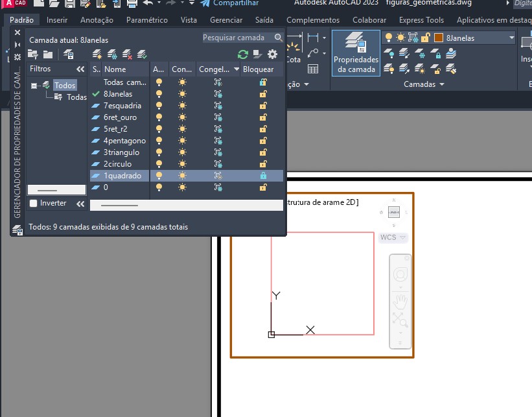Open layer manager settings gear icon
Viewport: 532px width, 417px height.
pyautogui.click(x=272, y=54)
